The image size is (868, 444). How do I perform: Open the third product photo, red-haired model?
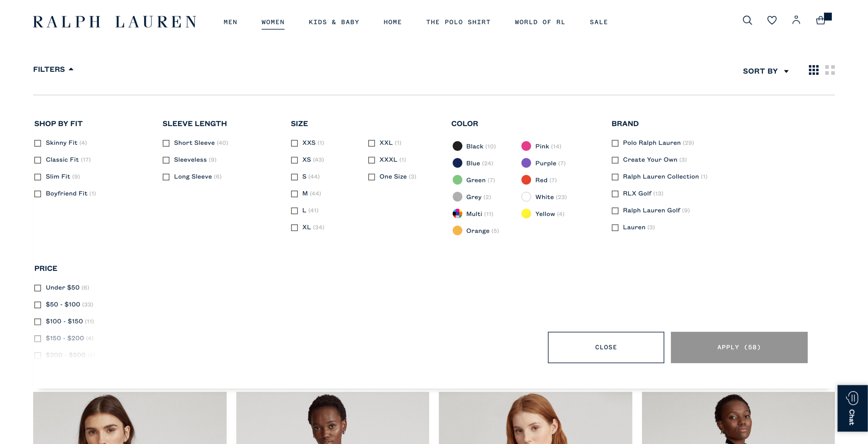click(535, 418)
